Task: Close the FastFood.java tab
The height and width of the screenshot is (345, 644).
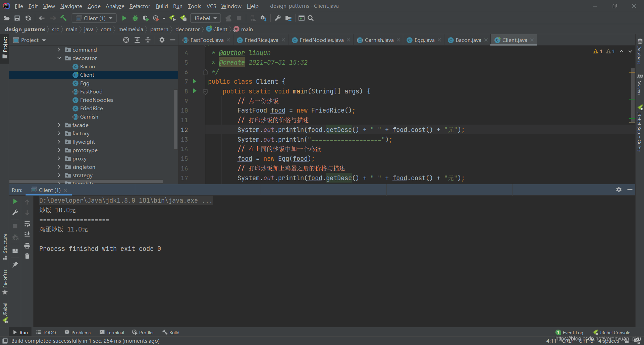Action: click(x=228, y=40)
